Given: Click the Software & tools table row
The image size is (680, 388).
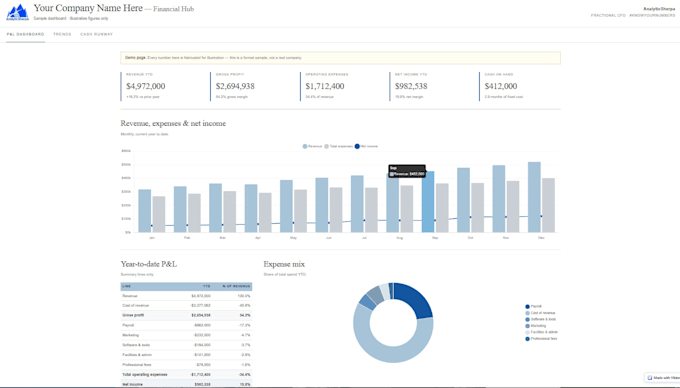Looking at the screenshot, I should pos(186,345).
